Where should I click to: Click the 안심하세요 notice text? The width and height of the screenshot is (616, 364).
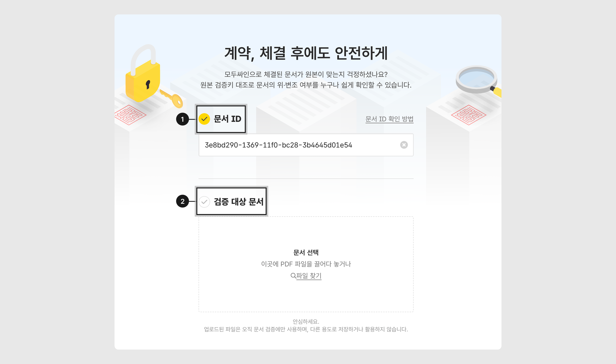(x=306, y=321)
